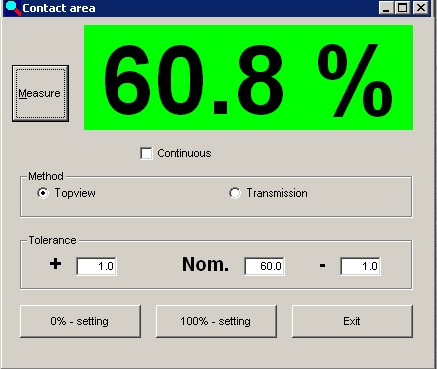The width and height of the screenshot is (437, 369).
Task: Close the Contact area window
Action: (421, 8)
